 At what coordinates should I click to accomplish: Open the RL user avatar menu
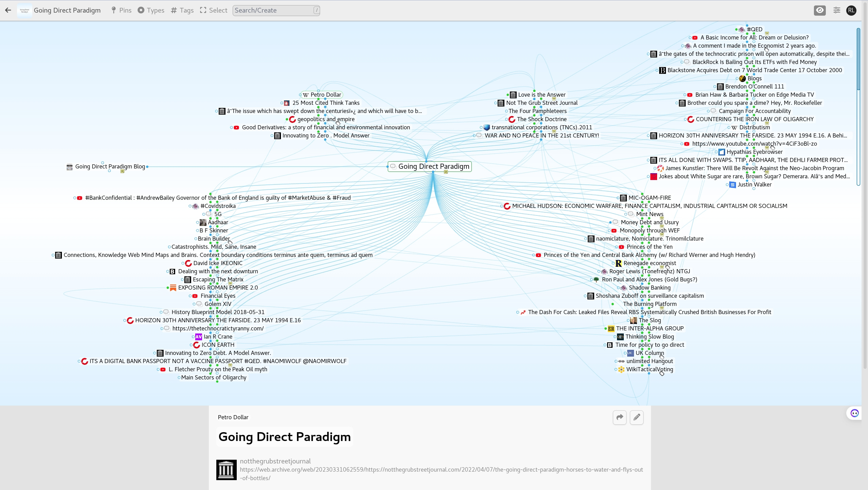point(851,10)
